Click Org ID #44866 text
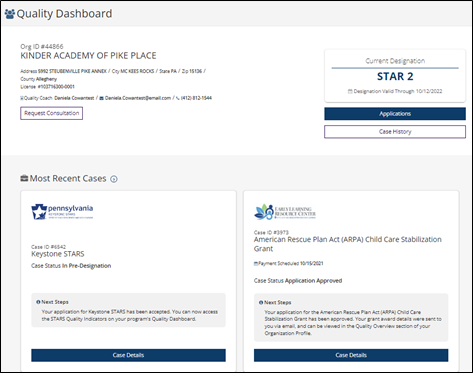473x373 pixels. [x=42, y=46]
